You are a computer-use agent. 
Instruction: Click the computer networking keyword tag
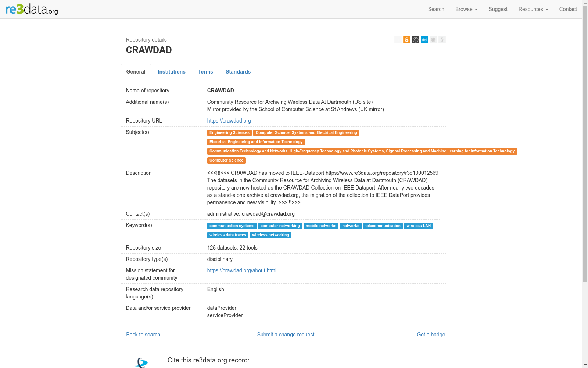[x=280, y=226]
